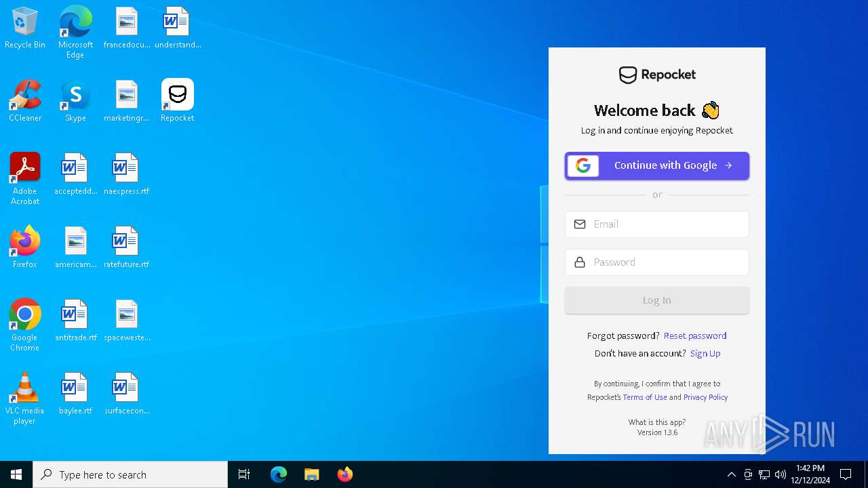Open volume control tray icon
This screenshot has height=488, width=868.
pos(781,474)
